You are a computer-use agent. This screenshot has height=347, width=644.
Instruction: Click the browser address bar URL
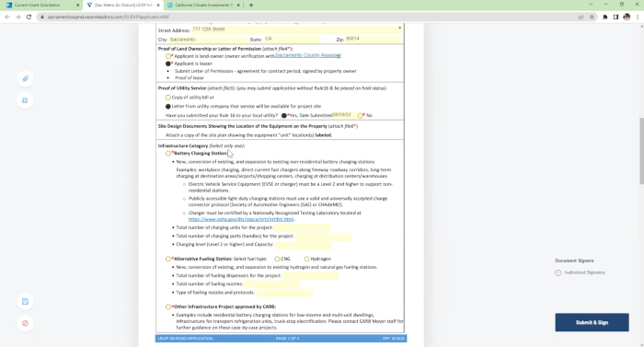pos(109,17)
